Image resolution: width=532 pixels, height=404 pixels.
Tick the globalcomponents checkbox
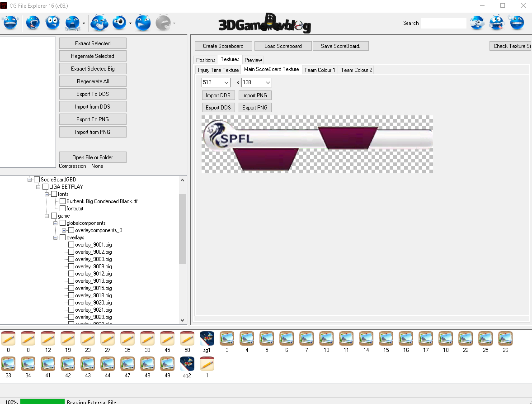tap(62, 223)
